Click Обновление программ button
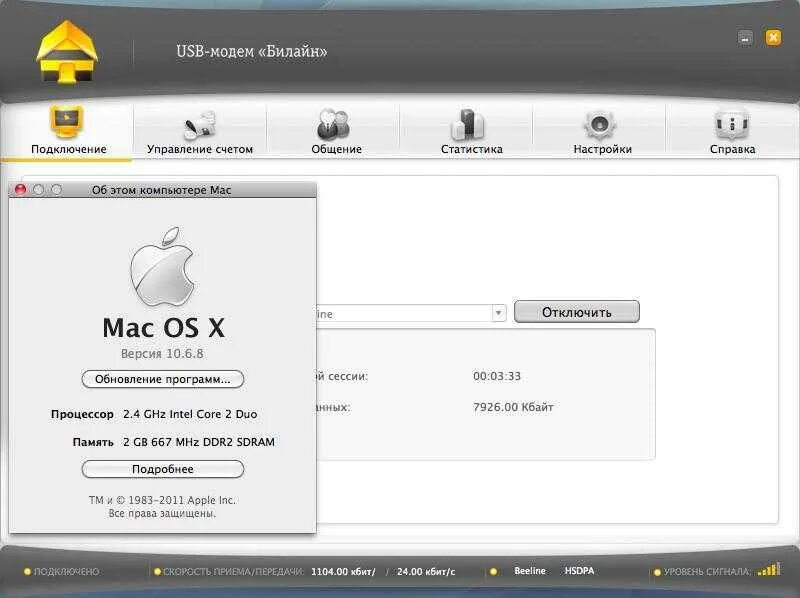 point(163,379)
